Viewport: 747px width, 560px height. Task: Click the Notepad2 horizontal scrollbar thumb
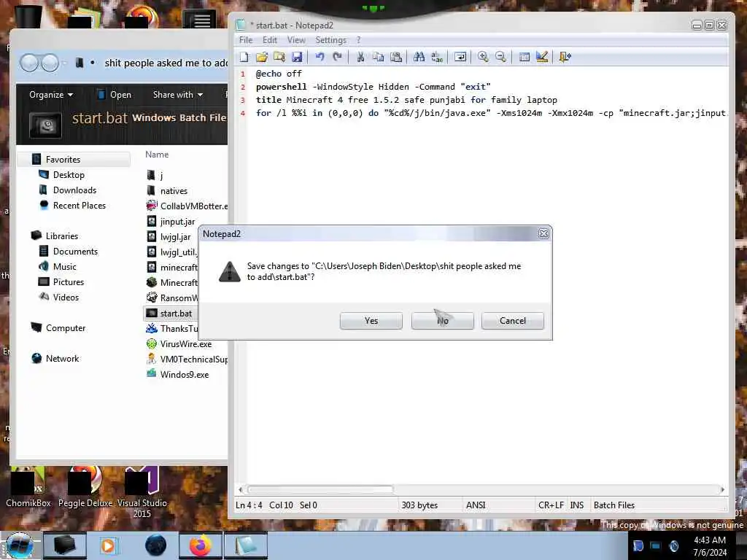point(321,489)
